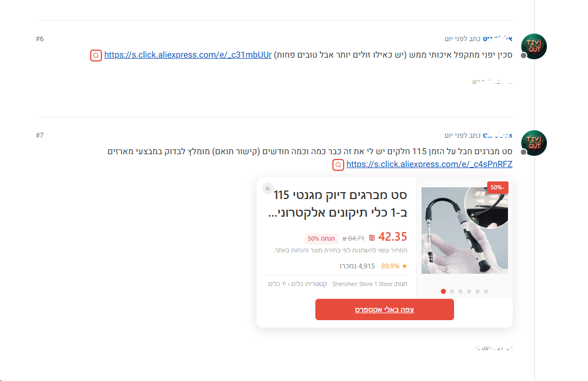Click the screwdriver product image thumbnail
The image size is (588, 381).
[x=465, y=231]
